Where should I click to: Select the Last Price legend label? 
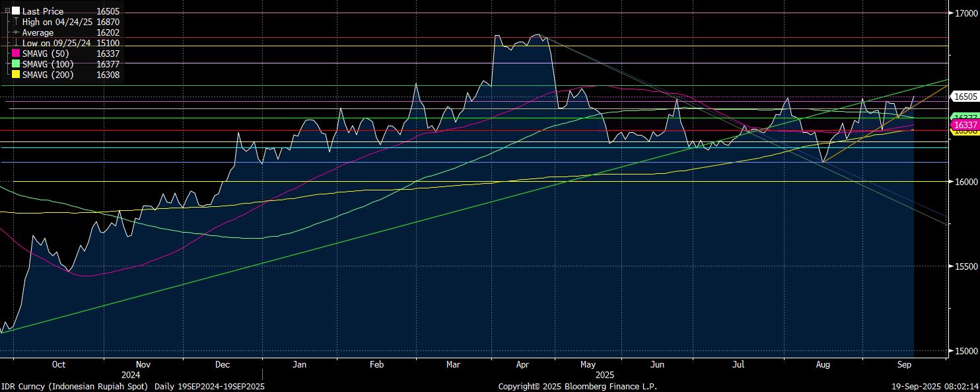[x=43, y=11]
